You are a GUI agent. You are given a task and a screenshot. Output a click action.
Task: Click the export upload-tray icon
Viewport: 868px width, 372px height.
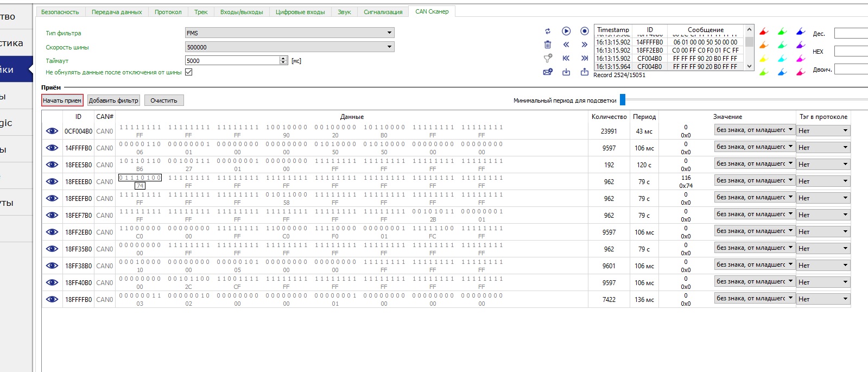(585, 72)
